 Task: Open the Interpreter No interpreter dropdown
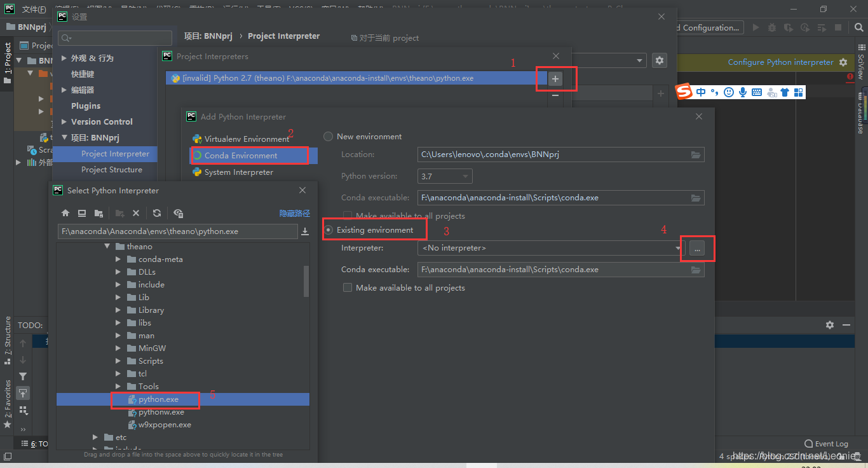click(552, 248)
